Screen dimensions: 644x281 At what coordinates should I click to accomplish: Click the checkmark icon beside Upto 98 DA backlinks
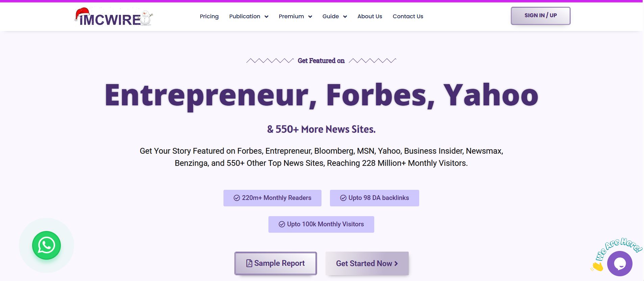pyautogui.click(x=343, y=198)
